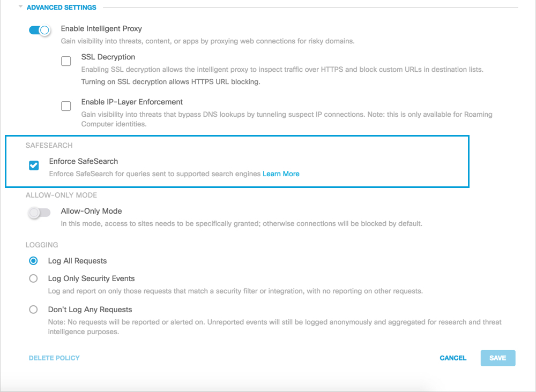Click the Don't Log Any Requests label text
Image resolution: width=536 pixels, height=392 pixels.
click(90, 310)
